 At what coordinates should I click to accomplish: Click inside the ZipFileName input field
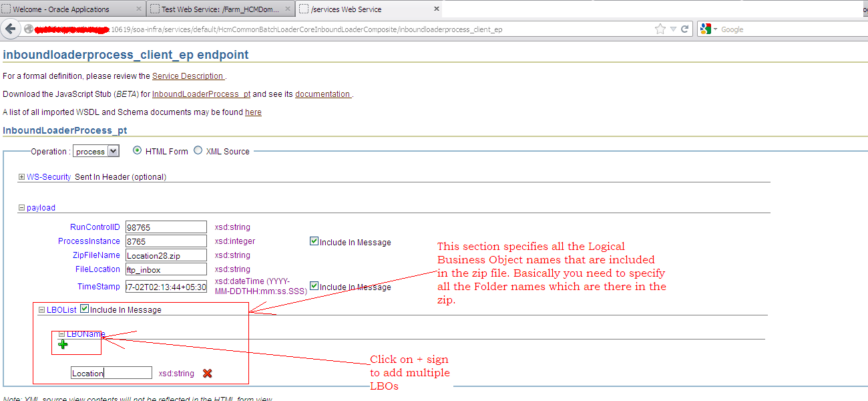pyautogui.click(x=166, y=255)
